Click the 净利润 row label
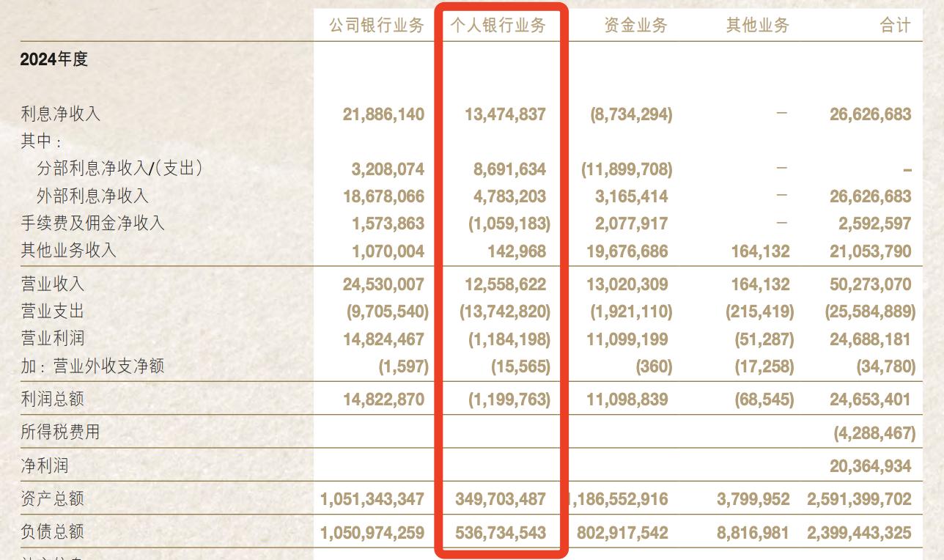 (45, 466)
